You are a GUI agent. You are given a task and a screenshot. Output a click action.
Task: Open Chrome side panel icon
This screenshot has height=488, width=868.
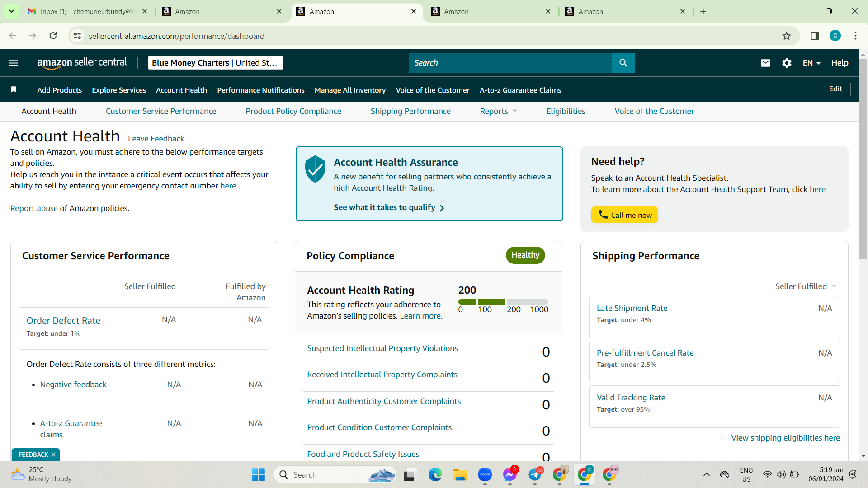(815, 36)
